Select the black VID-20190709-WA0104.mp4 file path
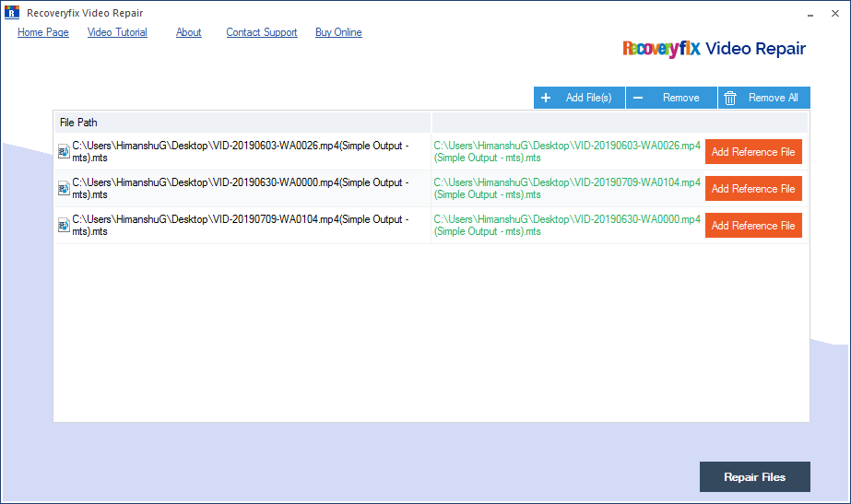 (x=241, y=226)
